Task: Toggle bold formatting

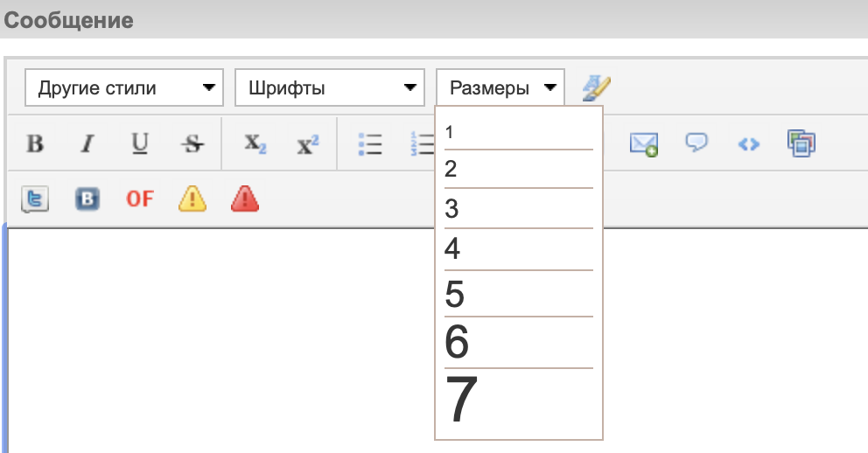Action: (x=35, y=143)
